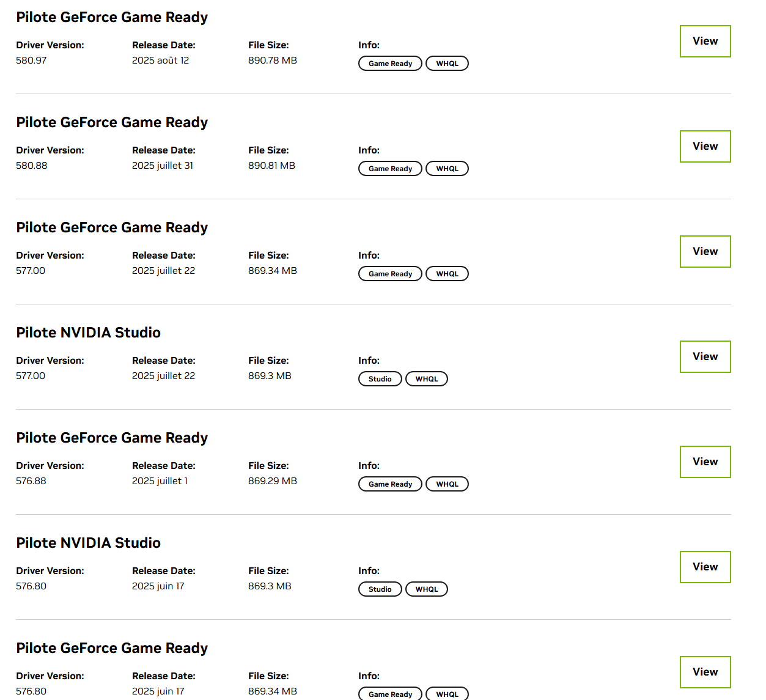Select Pilote NVIDIA Studio title for 576.80
Image resolution: width=766 pixels, height=700 pixels.
pos(89,543)
